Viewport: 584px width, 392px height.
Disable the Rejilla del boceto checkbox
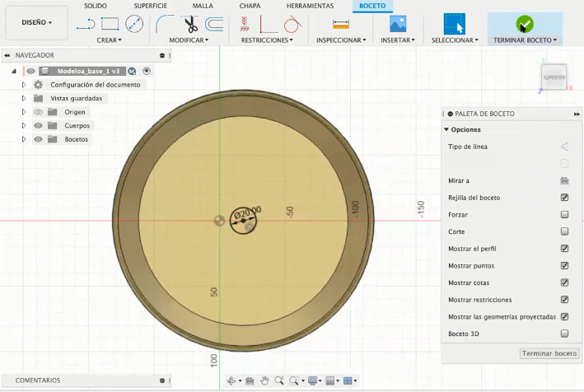point(564,198)
